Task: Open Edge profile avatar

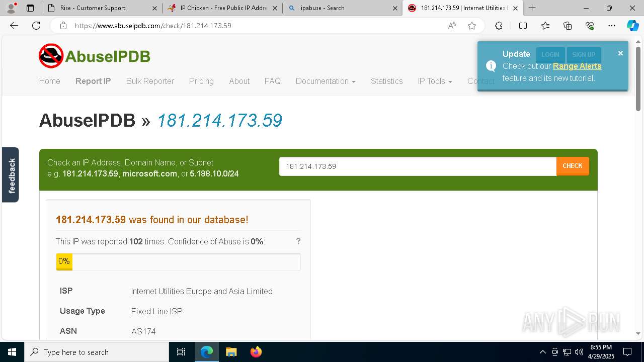Action: [11, 8]
